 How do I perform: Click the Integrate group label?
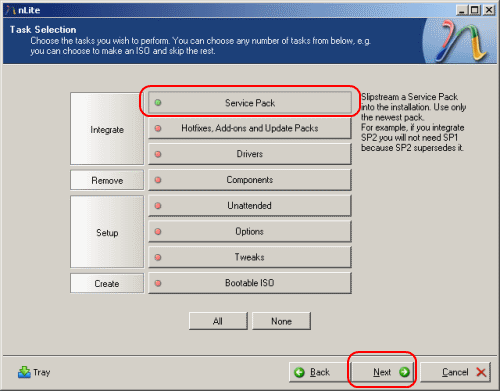point(107,129)
